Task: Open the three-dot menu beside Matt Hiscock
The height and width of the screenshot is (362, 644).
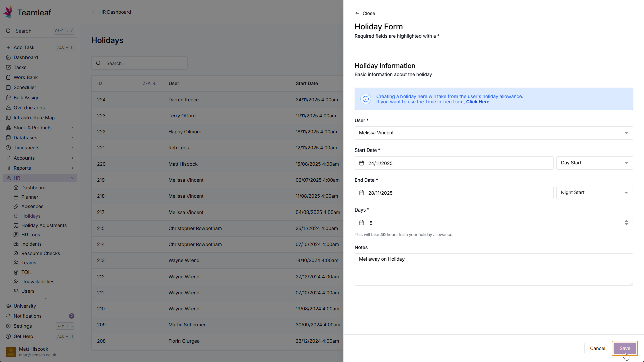Action: [74, 352]
